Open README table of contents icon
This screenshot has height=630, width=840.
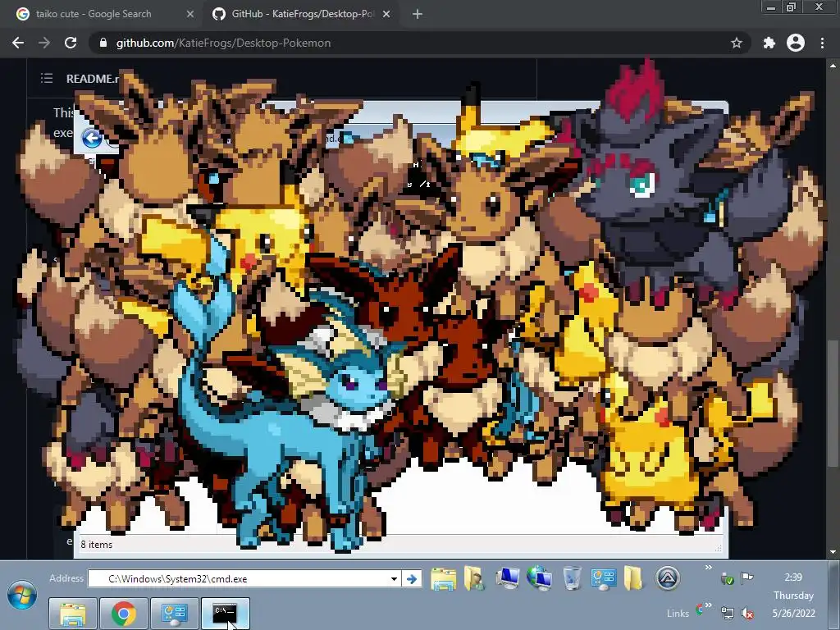click(47, 78)
